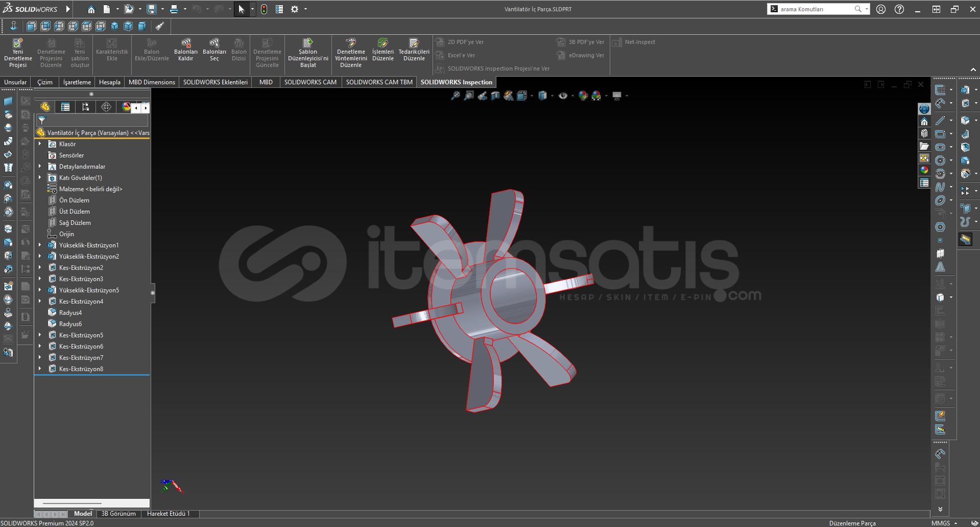Activate the Section View icon
This screenshot has height=527, width=980.
pyautogui.click(x=495, y=96)
